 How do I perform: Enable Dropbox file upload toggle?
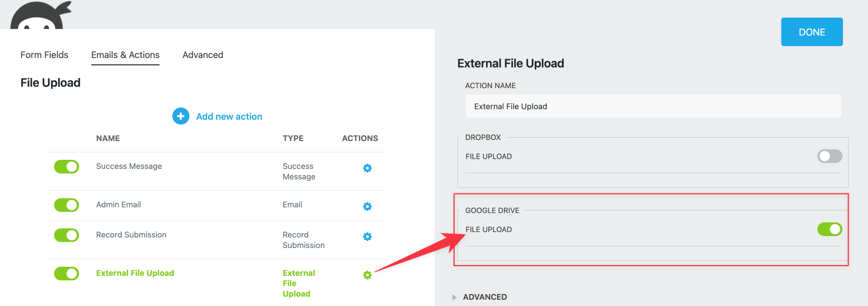[829, 156]
